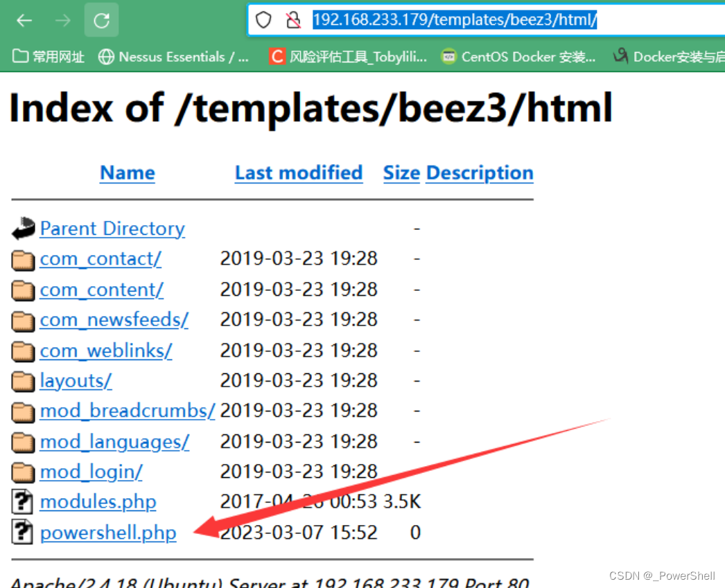Click the orange C icon of 风险评估工具
725x588 pixels.
277,57
